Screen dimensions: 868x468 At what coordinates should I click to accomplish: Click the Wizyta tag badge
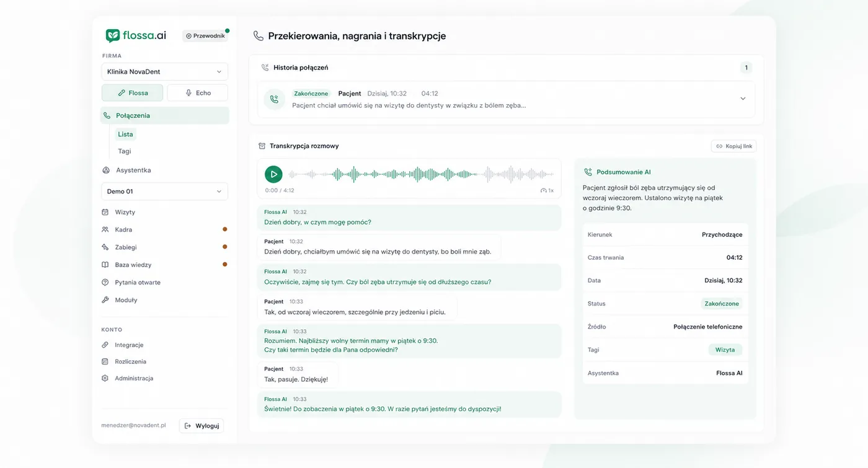pos(725,350)
